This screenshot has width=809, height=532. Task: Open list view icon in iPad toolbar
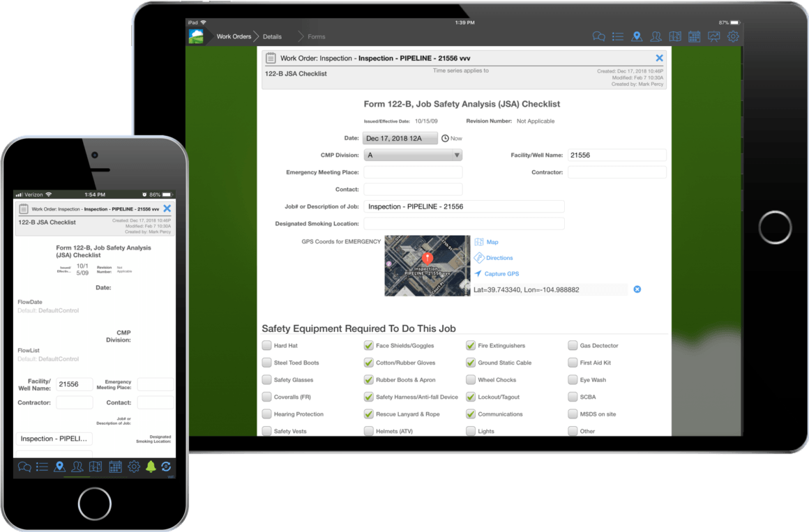coord(618,37)
